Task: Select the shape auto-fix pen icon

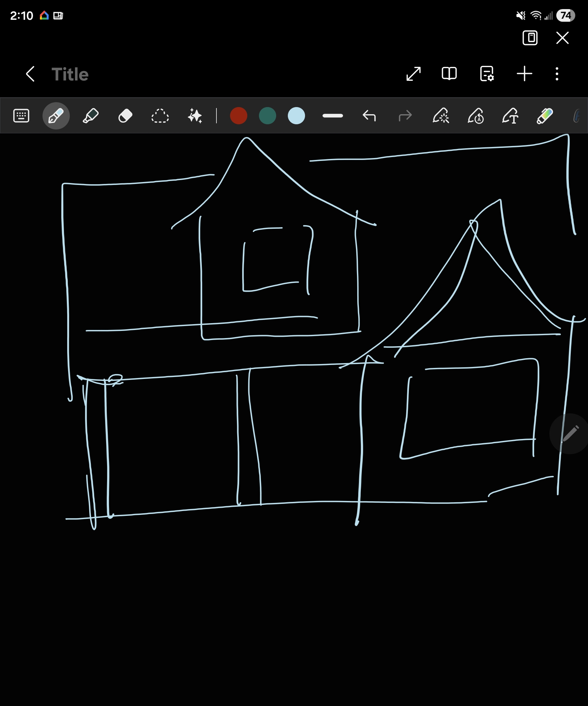Action: coord(441,116)
